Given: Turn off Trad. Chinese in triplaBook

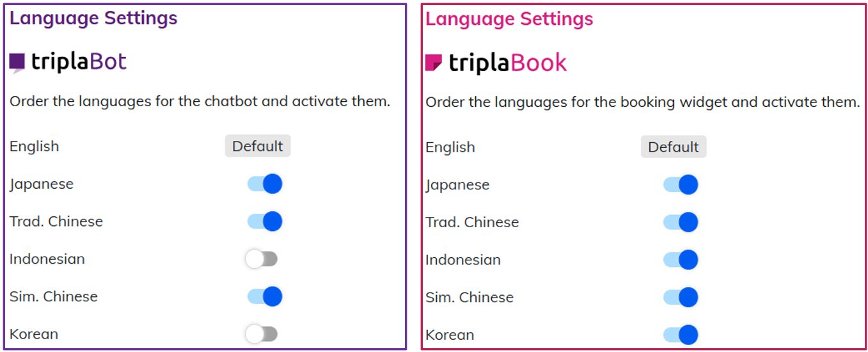Looking at the screenshot, I should tap(680, 222).
